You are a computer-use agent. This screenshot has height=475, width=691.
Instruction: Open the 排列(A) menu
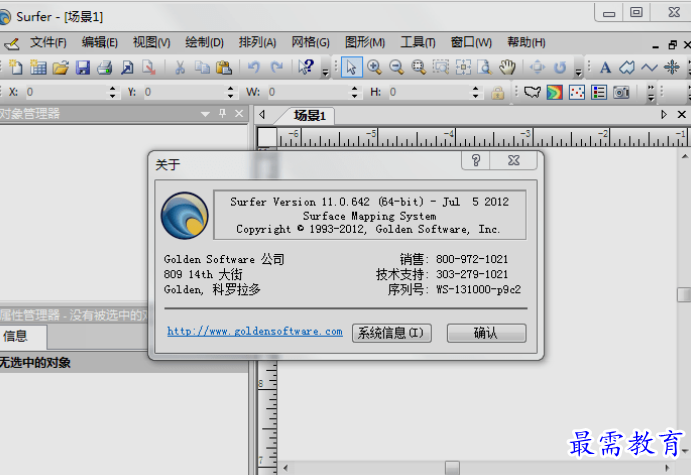(x=257, y=42)
